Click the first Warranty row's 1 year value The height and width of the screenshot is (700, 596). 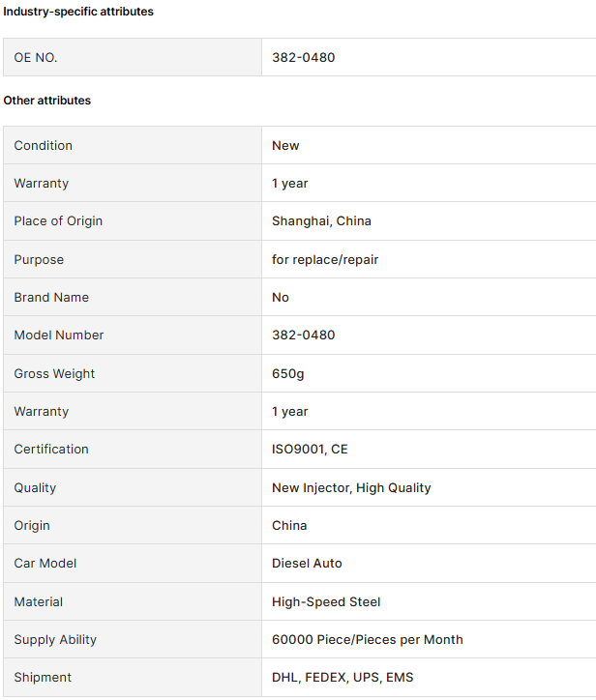click(290, 184)
